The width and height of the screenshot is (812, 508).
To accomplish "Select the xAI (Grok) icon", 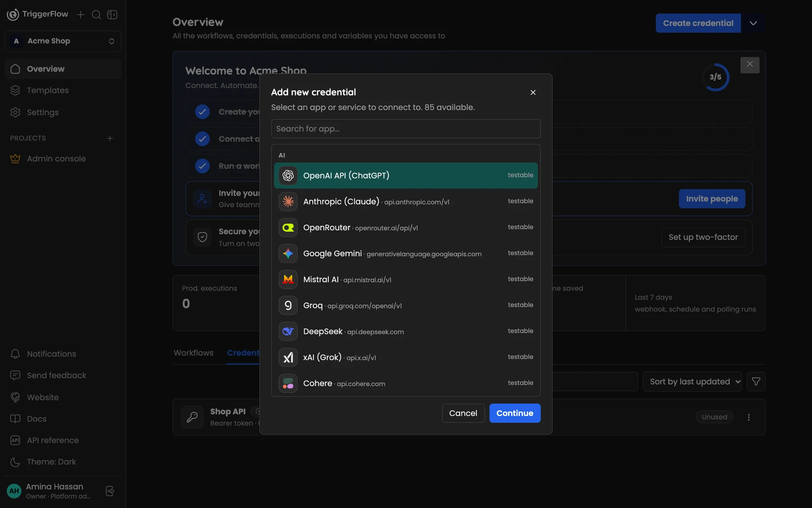I will [288, 357].
